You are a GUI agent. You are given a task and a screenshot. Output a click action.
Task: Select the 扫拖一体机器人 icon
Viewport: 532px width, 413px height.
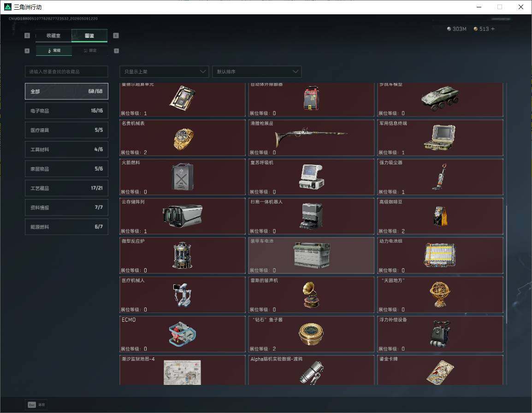311,216
